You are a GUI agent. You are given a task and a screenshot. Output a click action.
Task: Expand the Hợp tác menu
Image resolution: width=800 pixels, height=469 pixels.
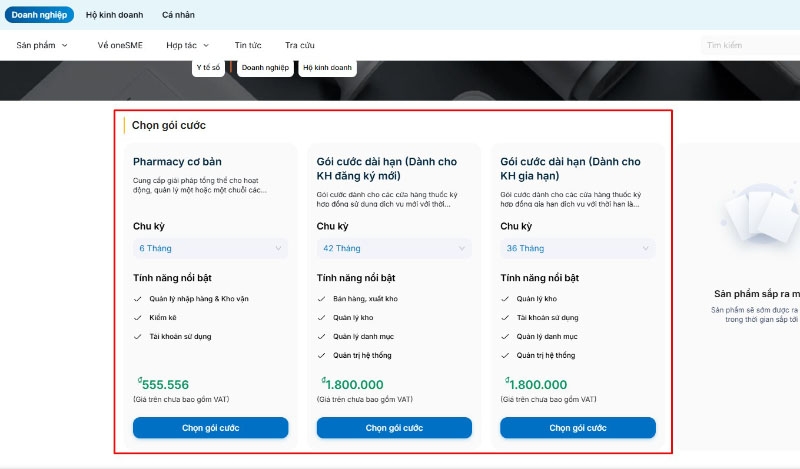tap(187, 45)
